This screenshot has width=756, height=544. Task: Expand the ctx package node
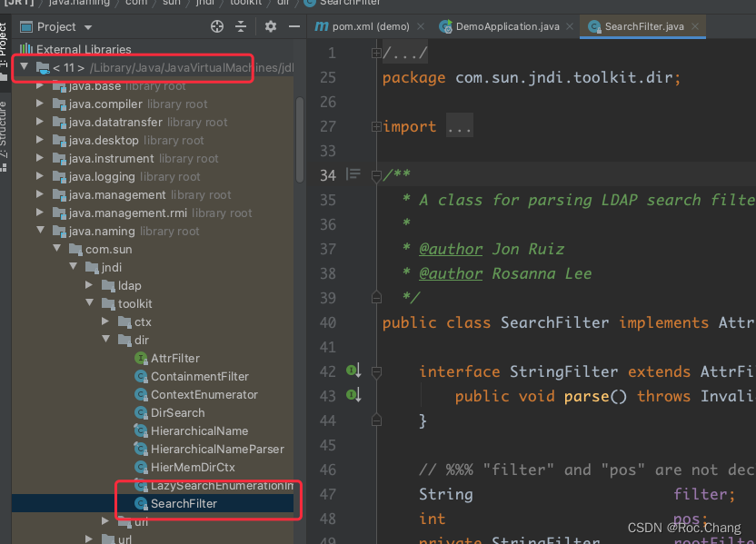click(105, 321)
